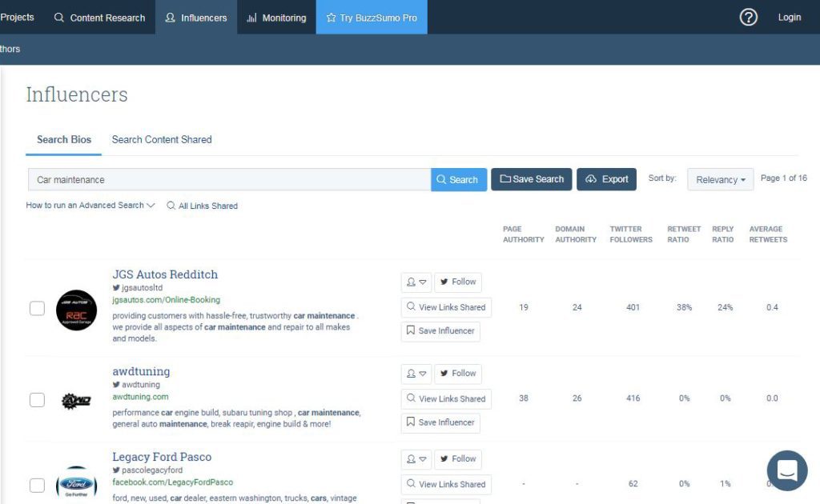Open the chat support bubble
This screenshot has height=504, width=820.
[787, 470]
